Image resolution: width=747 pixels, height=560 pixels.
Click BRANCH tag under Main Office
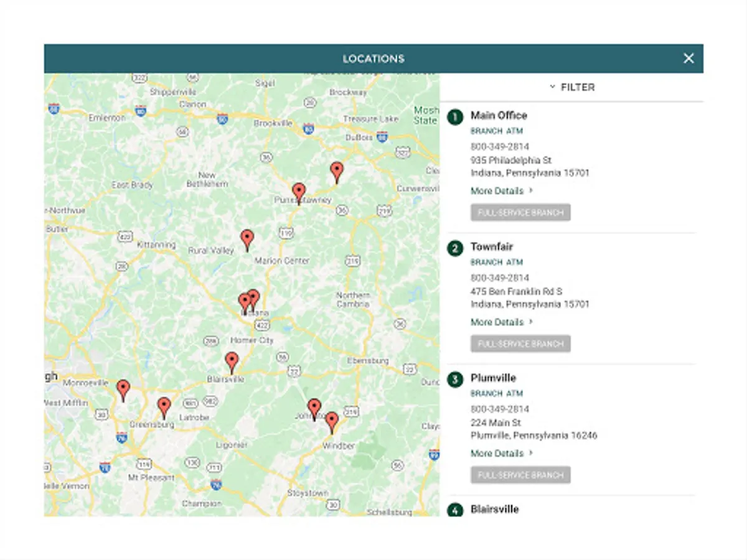(x=486, y=131)
